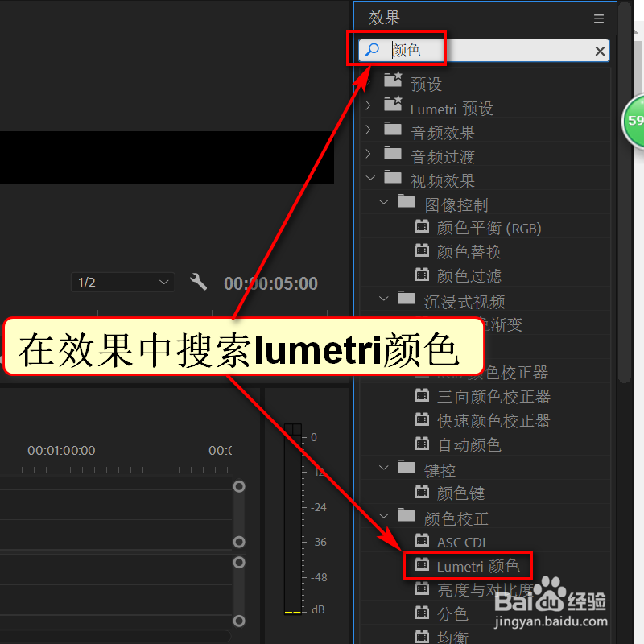Select the 均衡 effect
The height and width of the screenshot is (644, 644).
[x=452, y=638]
